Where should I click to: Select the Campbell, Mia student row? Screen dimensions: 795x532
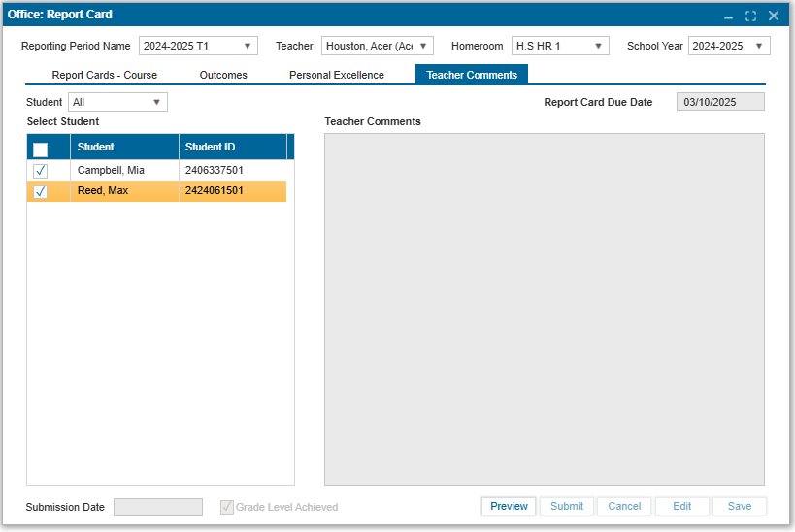click(x=123, y=171)
